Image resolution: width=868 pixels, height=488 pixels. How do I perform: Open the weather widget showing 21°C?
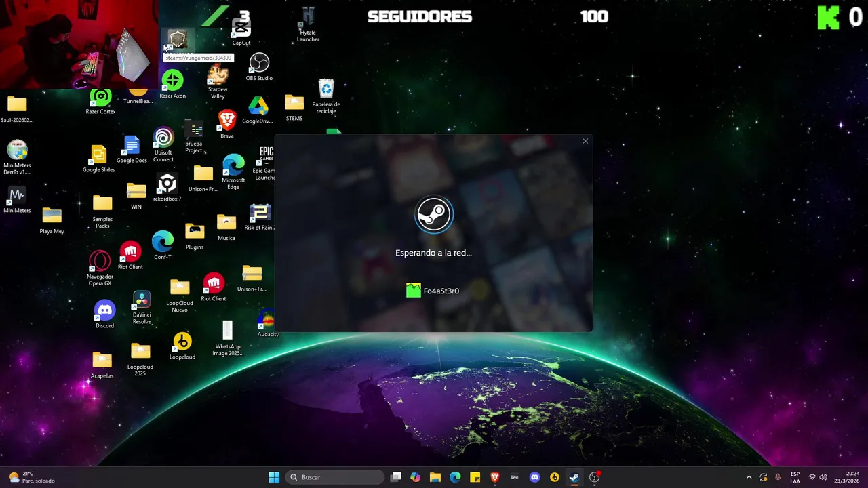tap(31, 477)
